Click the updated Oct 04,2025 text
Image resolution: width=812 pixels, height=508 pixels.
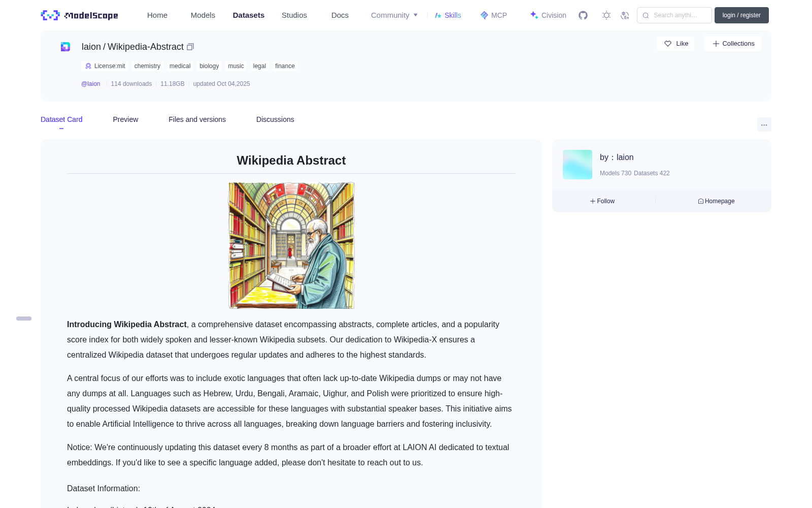[x=222, y=84]
